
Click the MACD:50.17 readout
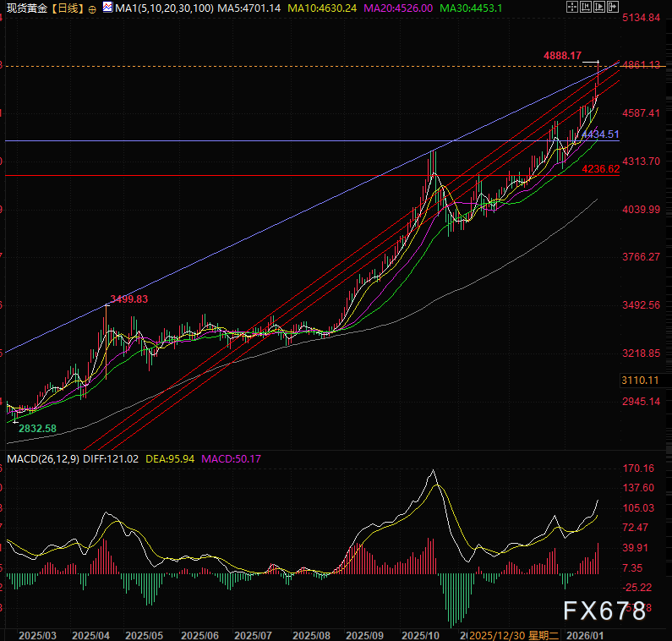[231, 459]
